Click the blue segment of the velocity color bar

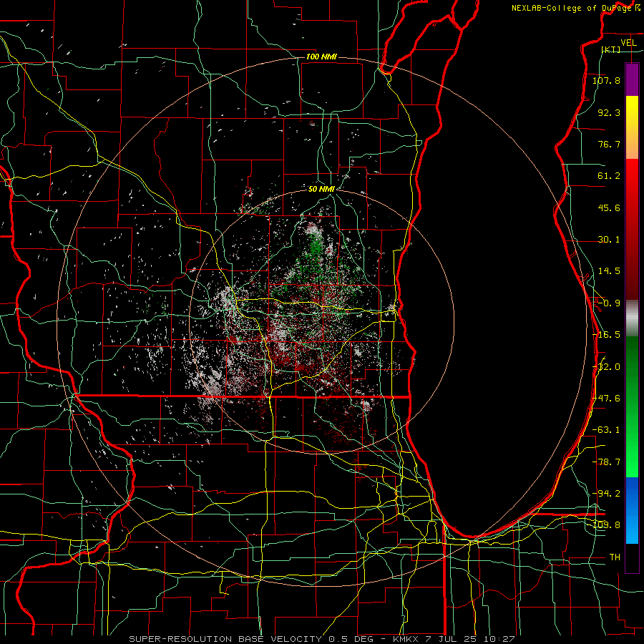[632, 510]
